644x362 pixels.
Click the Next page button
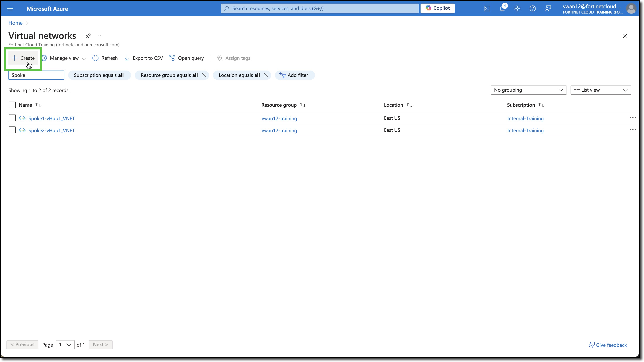click(100, 344)
